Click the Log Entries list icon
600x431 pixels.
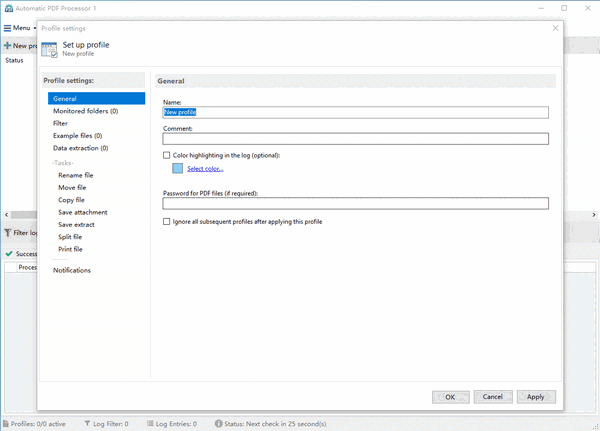click(x=150, y=423)
